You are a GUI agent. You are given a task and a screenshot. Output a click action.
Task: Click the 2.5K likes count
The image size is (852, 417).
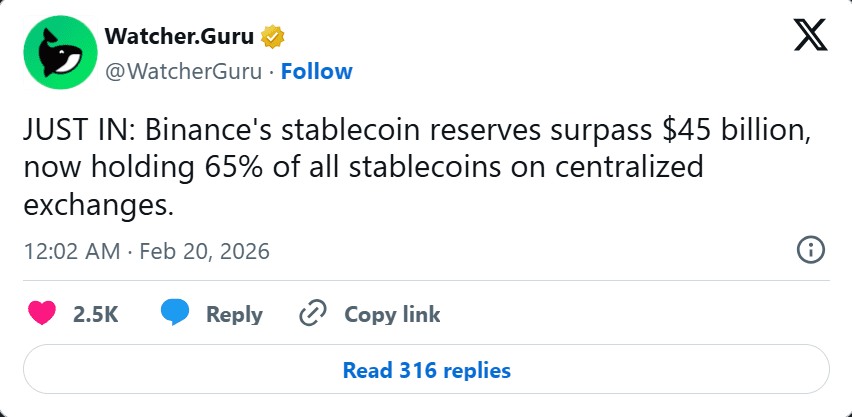pos(96,314)
